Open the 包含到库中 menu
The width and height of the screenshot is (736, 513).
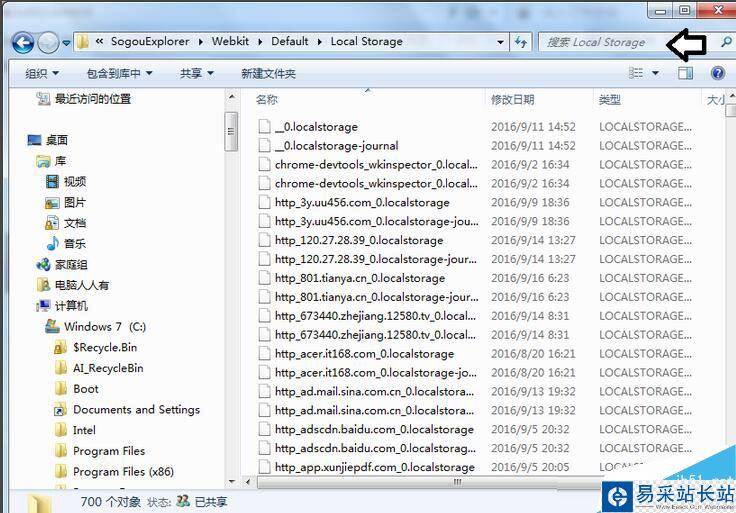[119, 73]
